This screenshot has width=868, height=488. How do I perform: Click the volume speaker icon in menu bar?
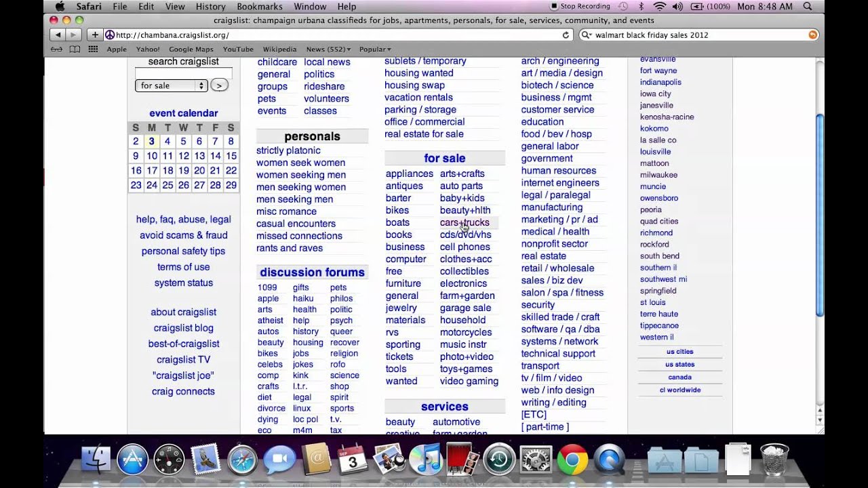tap(678, 6)
